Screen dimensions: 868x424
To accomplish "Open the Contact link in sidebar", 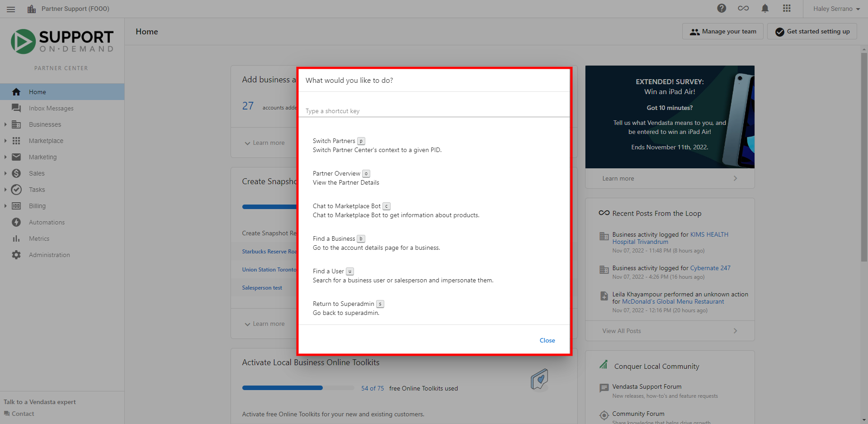I will tap(19, 414).
